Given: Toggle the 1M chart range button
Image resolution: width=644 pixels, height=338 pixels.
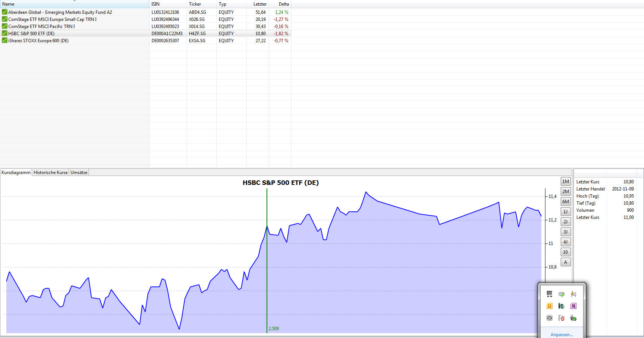Looking at the screenshot, I should point(566,182).
